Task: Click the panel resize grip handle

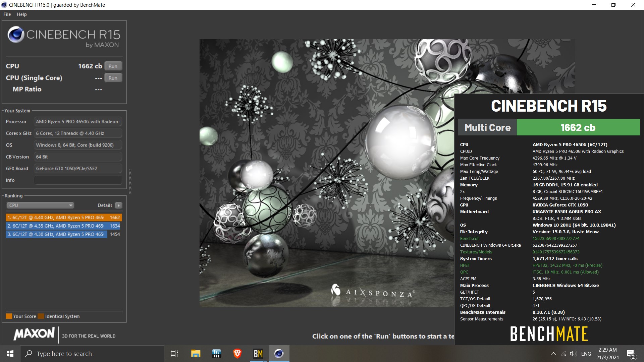Action: click(130, 181)
